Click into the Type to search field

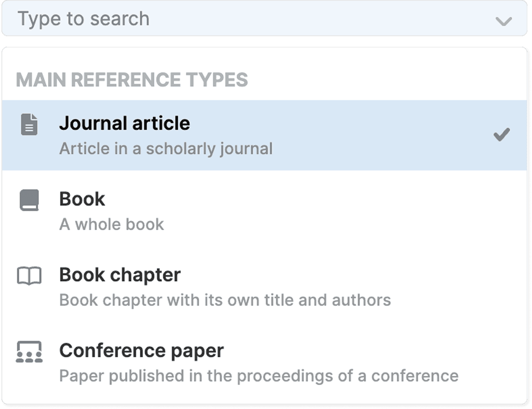pos(228,19)
